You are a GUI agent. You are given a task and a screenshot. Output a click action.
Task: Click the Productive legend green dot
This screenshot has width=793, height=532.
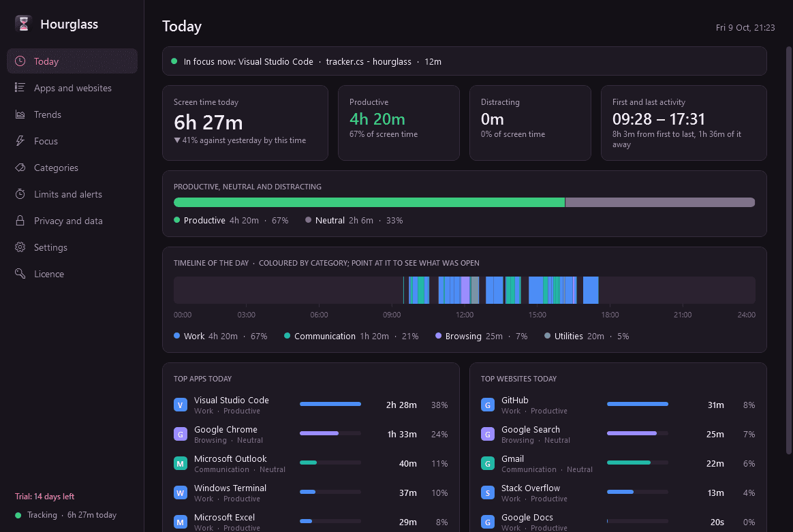177,220
